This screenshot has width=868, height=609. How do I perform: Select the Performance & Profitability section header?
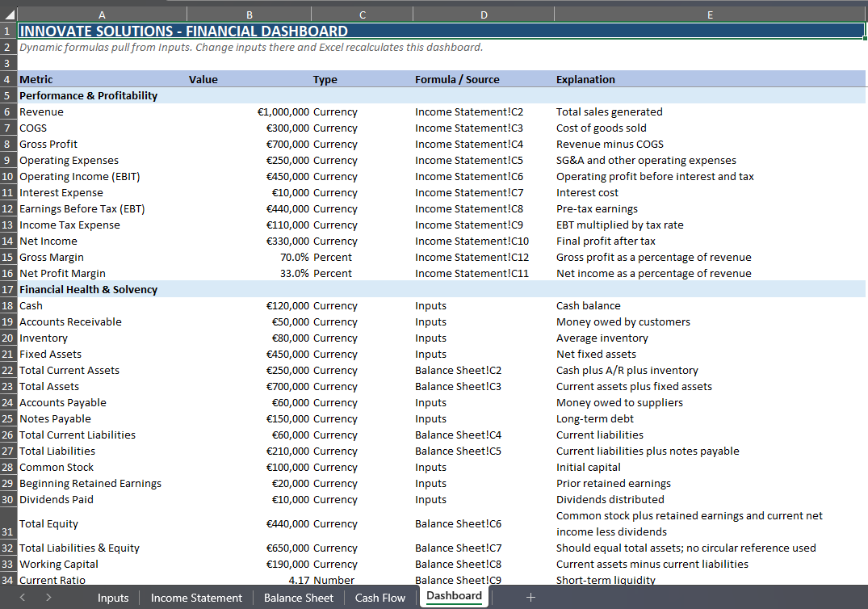(x=89, y=95)
